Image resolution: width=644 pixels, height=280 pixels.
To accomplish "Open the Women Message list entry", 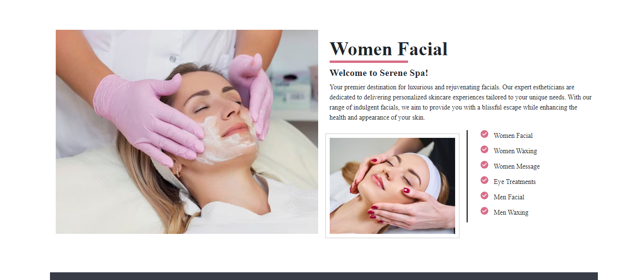I will tap(517, 166).
